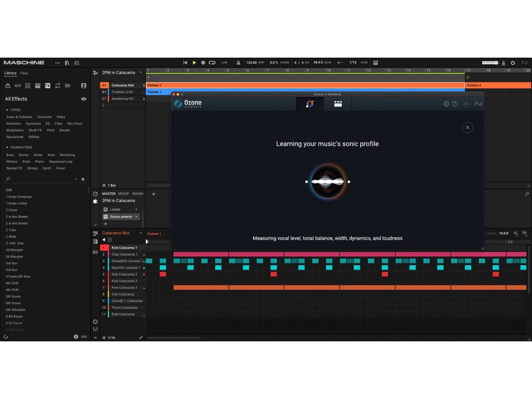This screenshot has width=532, height=399.
Task: Switch to user content in browser
Action: pos(84,86)
